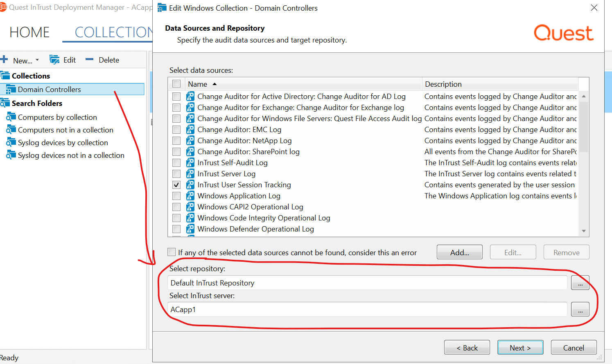The image size is (612, 364).
Task: Click the Windows Defender Operational Log icon
Action: coord(190,229)
